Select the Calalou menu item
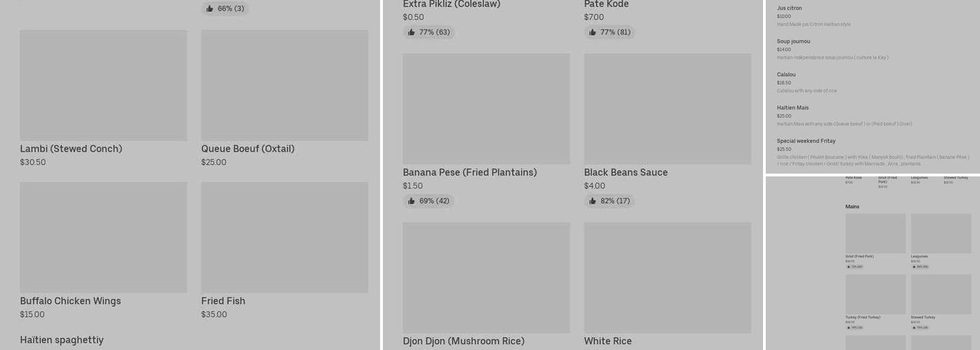 pos(786,74)
